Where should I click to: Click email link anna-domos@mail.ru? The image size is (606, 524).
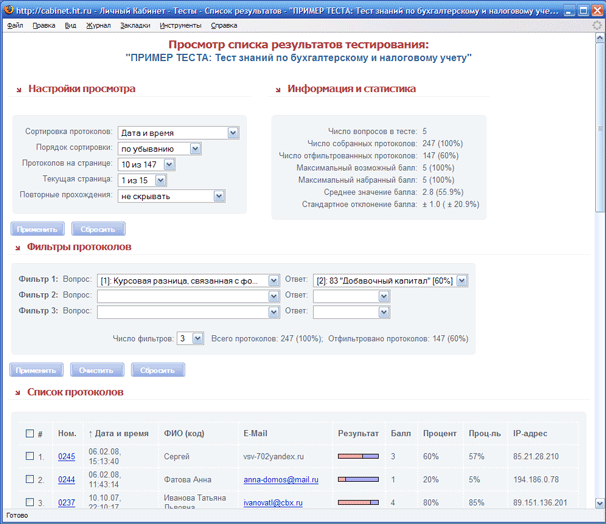click(281, 480)
